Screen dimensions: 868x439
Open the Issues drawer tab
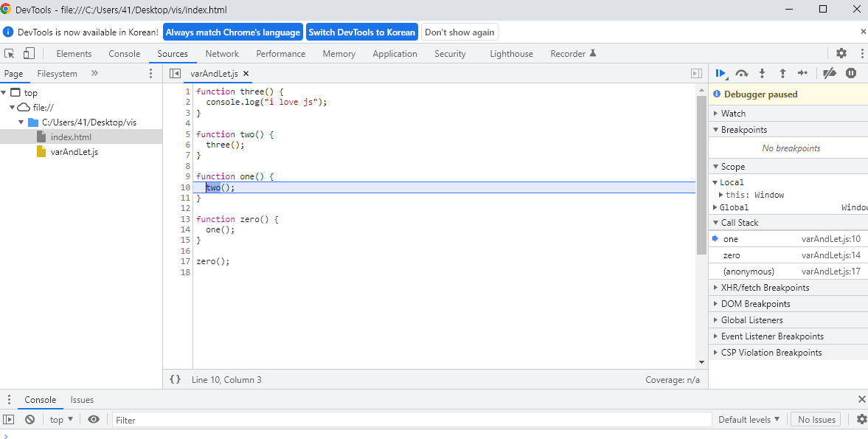82,400
